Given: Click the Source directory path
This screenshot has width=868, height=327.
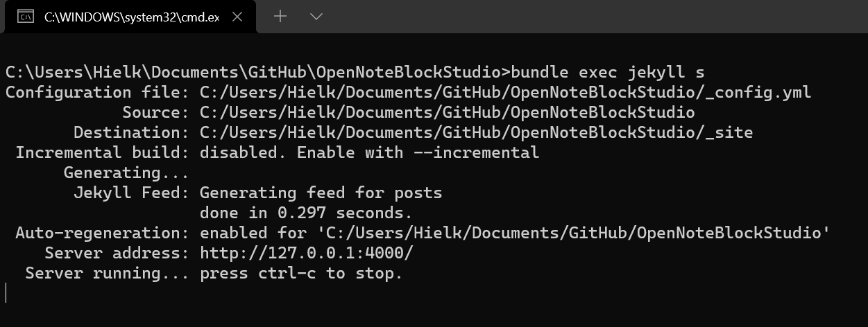Looking at the screenshot, I should pyautogui.click(x=447, y=112).
